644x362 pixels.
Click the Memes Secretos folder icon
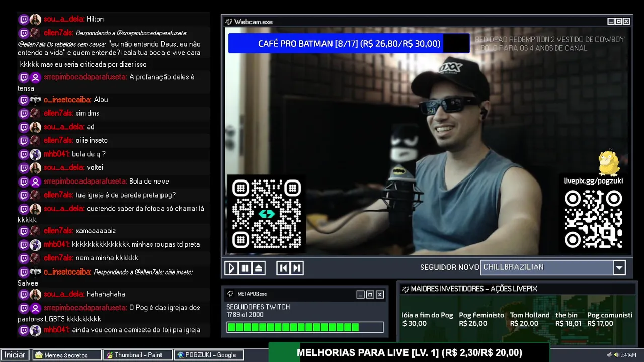[39, 355]
